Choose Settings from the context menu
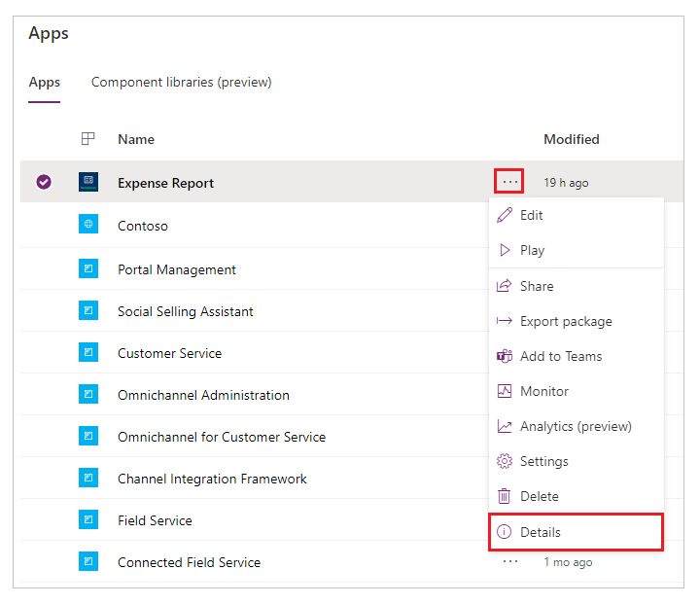The image size is (700, 605). click(x=576, y=461)
